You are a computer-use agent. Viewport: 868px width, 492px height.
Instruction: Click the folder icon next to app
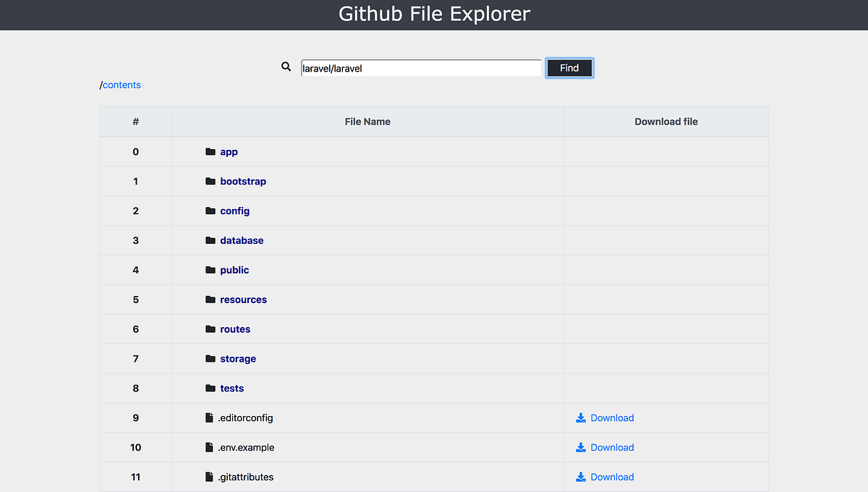pos(210,151)
